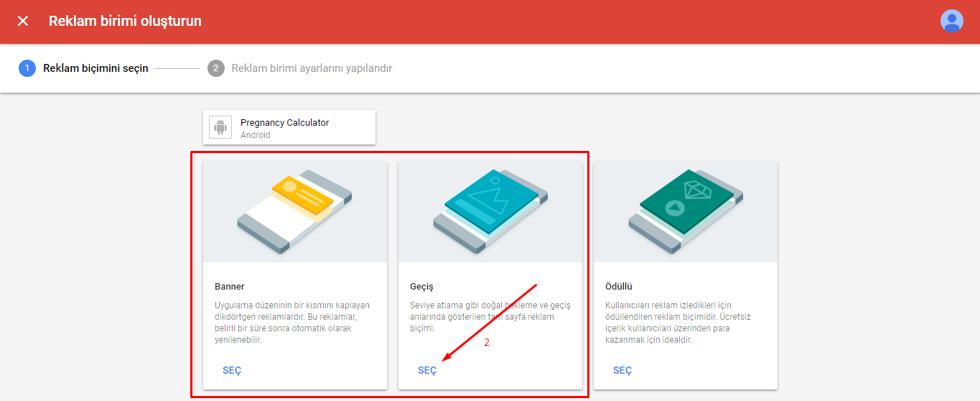
Task: Click SEÇ under the Banner card
Action: point(232,370)
